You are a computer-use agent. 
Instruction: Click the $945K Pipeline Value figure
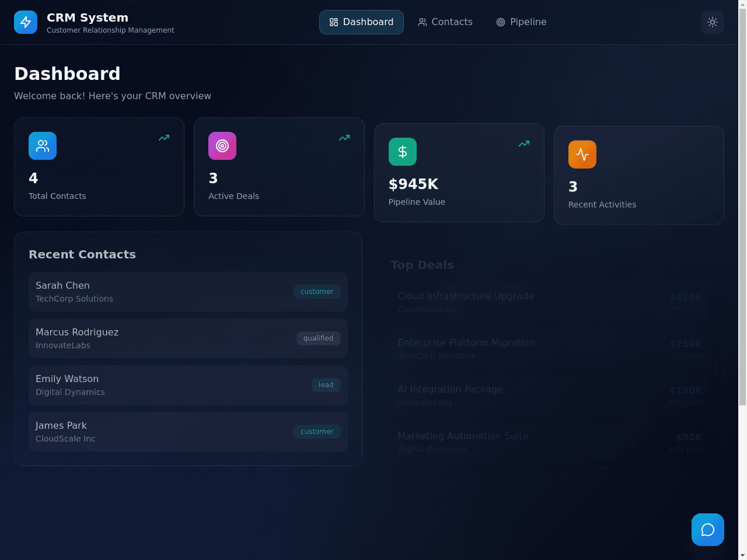(413, 184)
